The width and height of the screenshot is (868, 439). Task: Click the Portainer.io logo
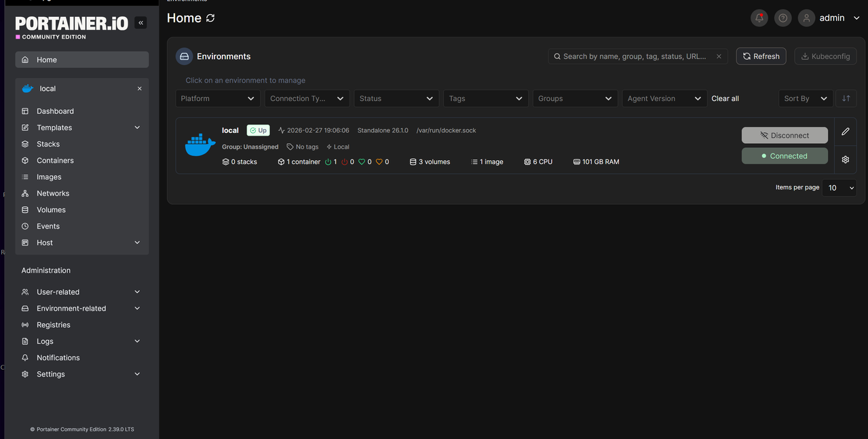click(72, 24)
